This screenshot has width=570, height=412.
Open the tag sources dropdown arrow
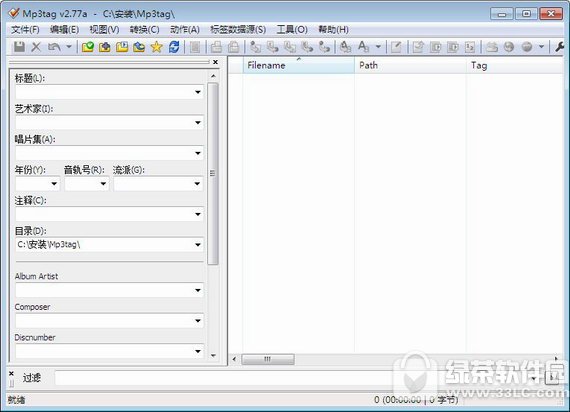point(541,47)
